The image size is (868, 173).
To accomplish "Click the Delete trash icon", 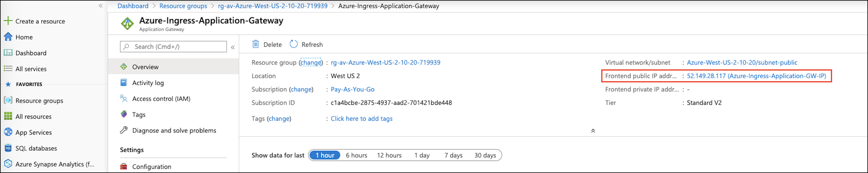I will tap(255, 44).
